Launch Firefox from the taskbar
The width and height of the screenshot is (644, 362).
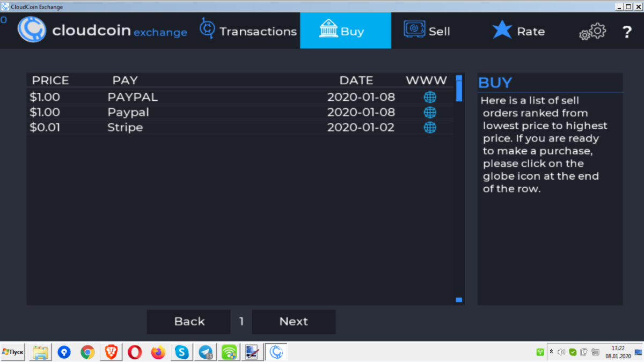click(158, 352)
